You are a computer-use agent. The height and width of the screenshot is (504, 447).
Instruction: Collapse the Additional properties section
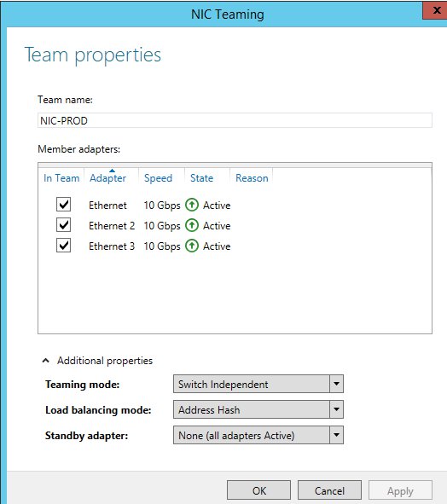(x=46, y=361)
